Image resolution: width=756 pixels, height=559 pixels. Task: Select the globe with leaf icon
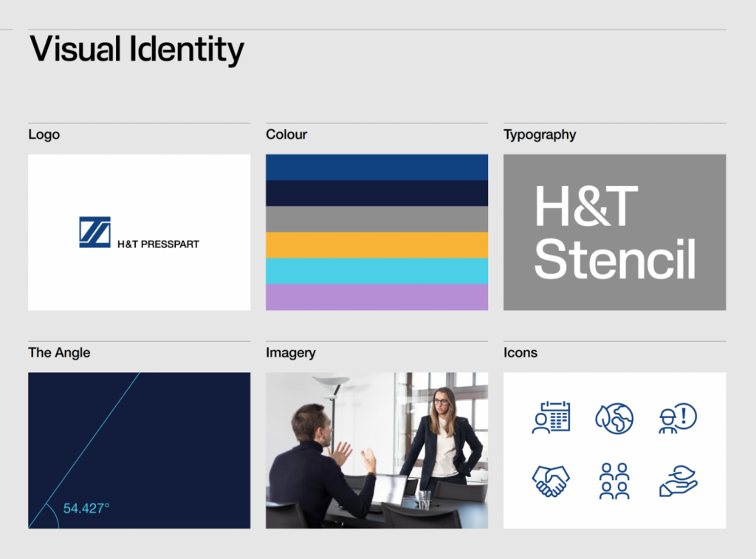tap(614, 418)
